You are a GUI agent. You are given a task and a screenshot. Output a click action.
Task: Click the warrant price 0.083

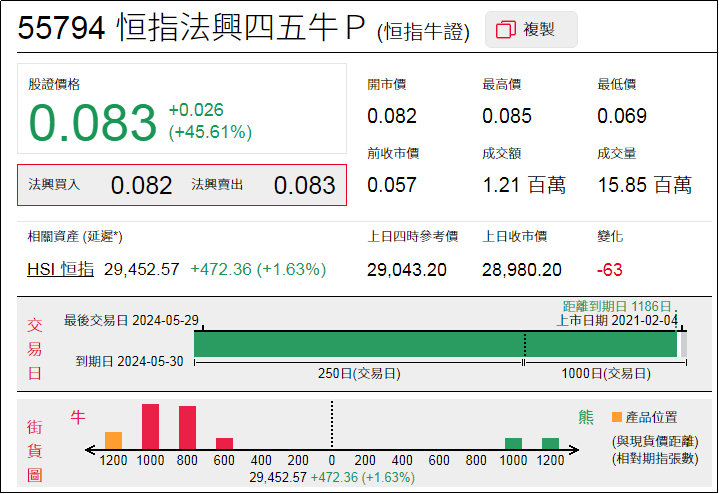(93, 123)
